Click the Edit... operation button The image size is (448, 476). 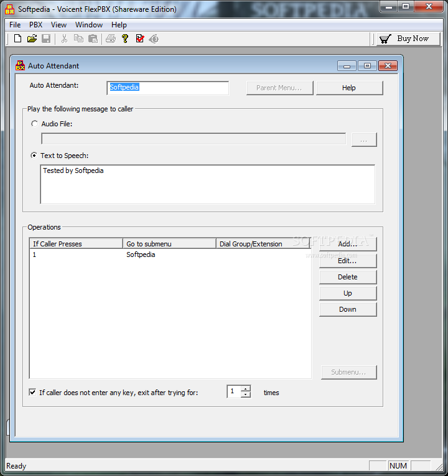point(348,261)
